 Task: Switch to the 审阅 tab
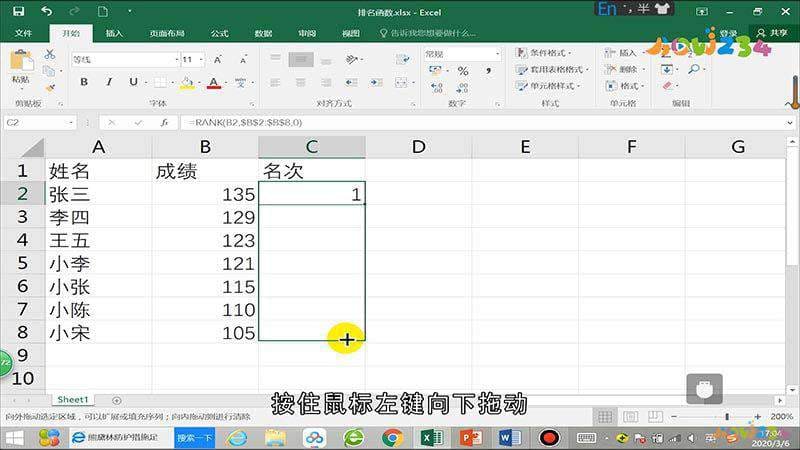[x=307, y=33]
